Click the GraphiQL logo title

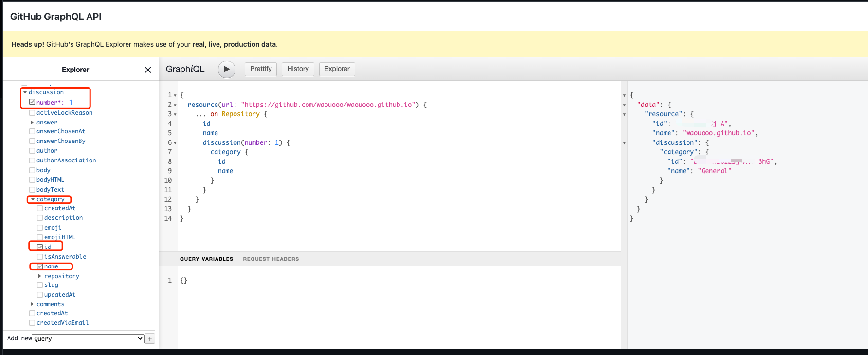tap(185, 69)
